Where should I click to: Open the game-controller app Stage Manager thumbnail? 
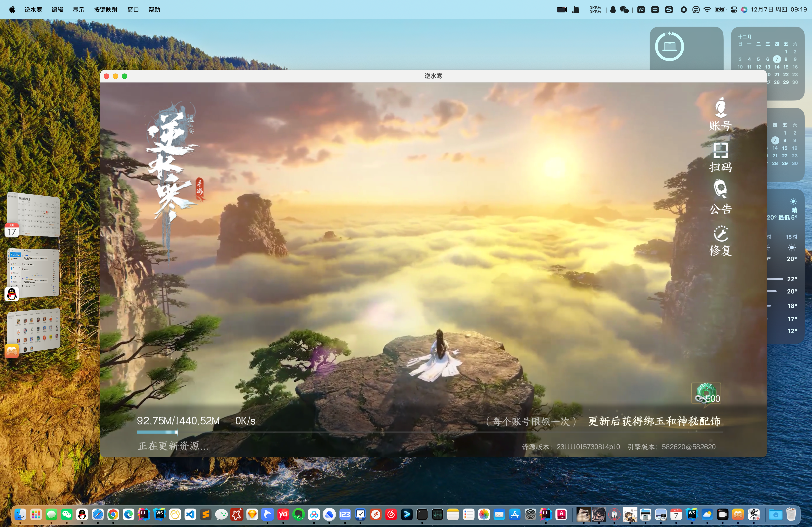(33, 331)
